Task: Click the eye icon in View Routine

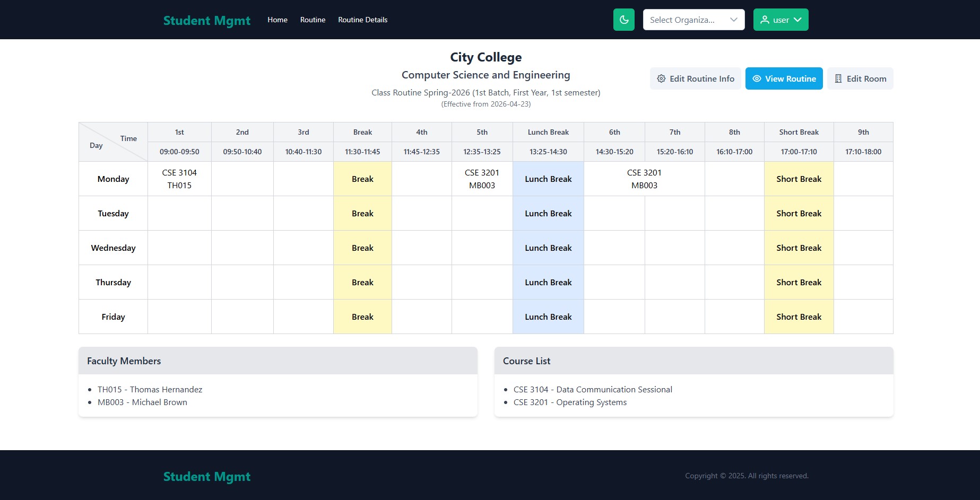Action: point(757,78)
